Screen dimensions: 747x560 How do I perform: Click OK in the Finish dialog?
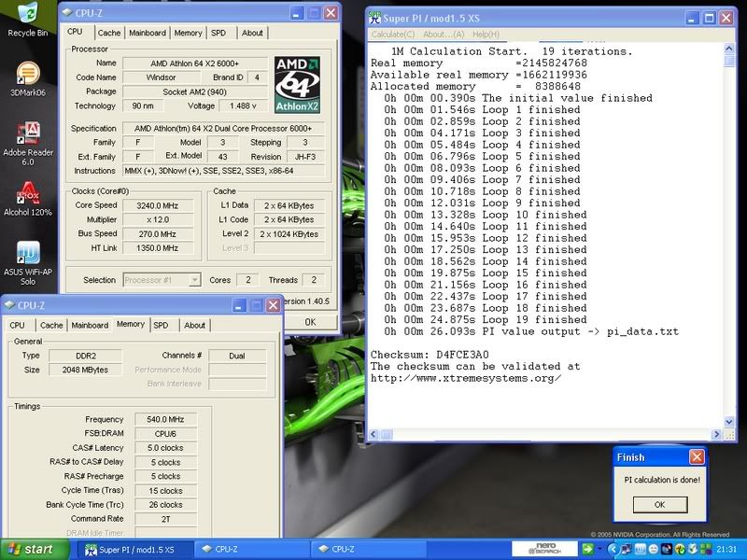(660, 504)
